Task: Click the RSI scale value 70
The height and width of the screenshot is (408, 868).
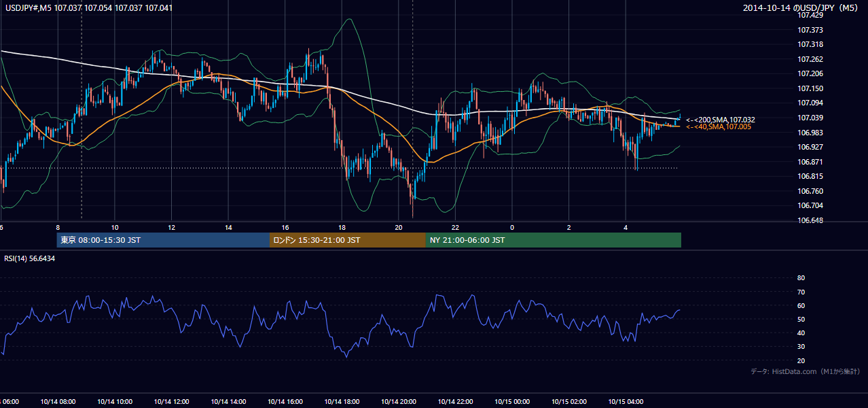Action: [x=801, y=292]
